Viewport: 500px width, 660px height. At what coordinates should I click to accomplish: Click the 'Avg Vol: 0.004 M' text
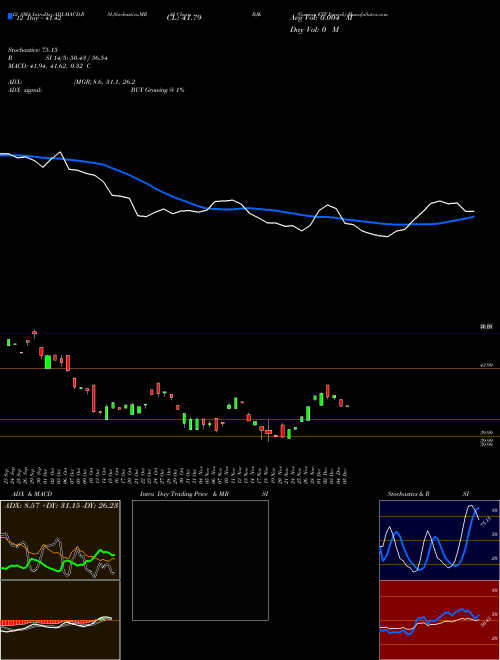coord(320,18)
